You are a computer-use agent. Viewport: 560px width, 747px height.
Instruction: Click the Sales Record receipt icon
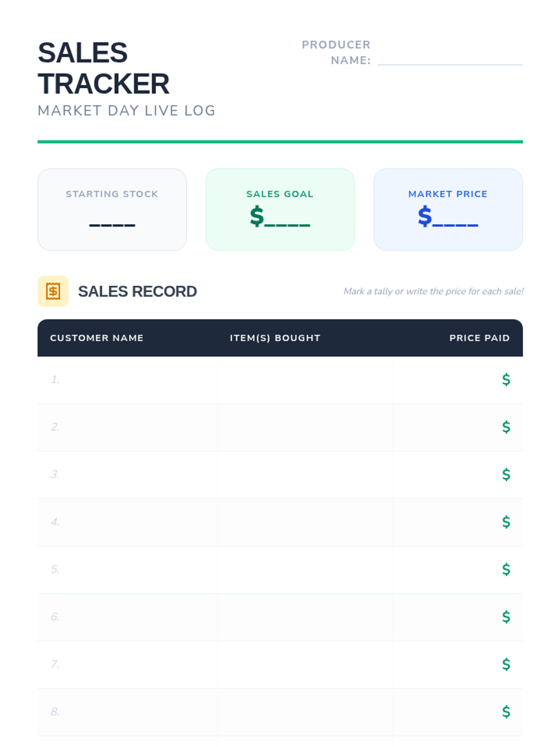pyautogui.click(x=53, y=291)
